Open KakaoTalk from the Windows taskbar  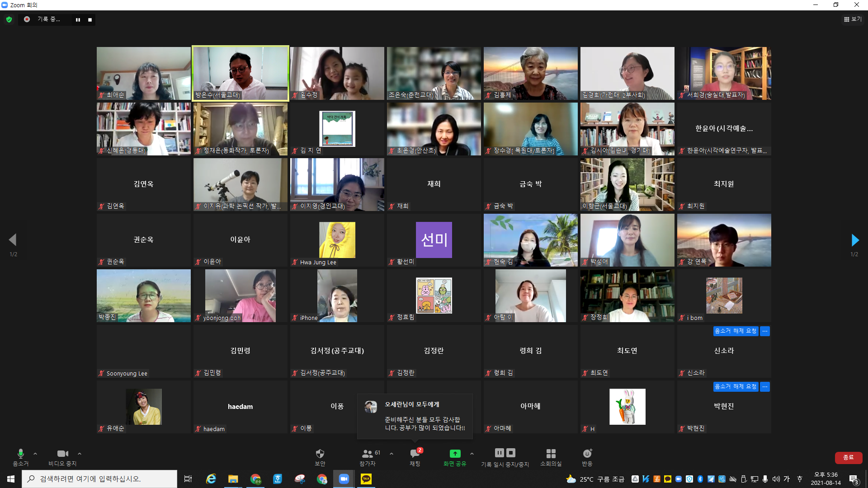366,479
